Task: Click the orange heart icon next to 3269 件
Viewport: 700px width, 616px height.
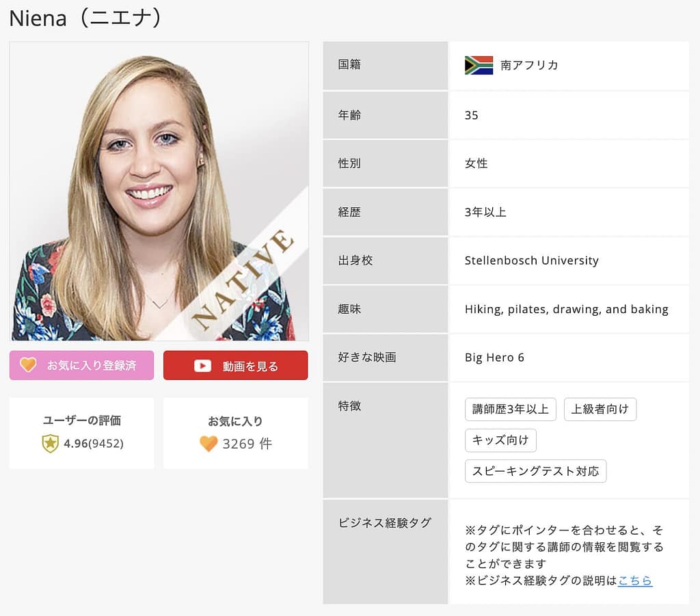Action: 208,444
